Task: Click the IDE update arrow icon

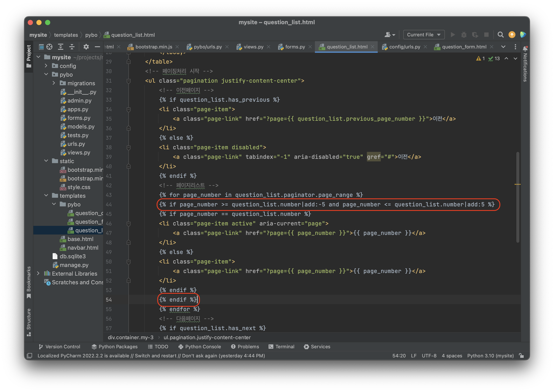Action: [512, 35]
